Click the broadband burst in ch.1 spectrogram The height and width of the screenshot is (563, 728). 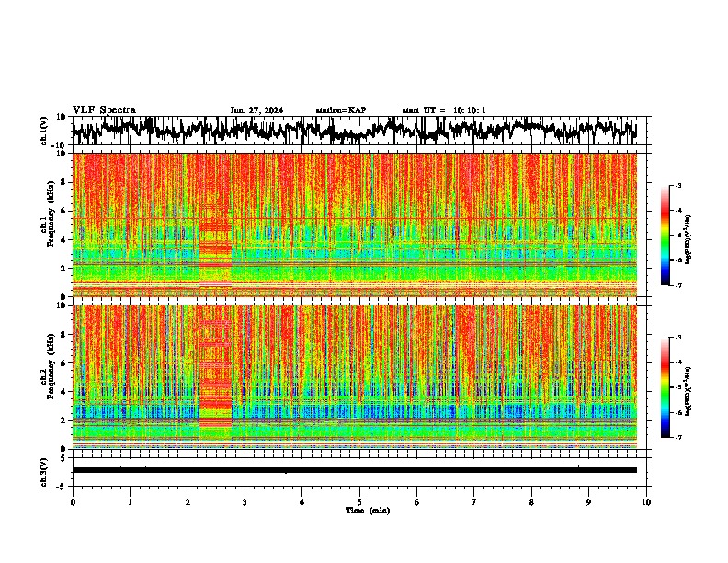215,224
